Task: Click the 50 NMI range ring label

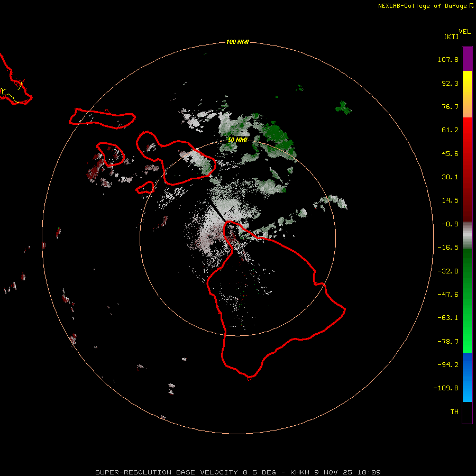Action: click(237, 140)
